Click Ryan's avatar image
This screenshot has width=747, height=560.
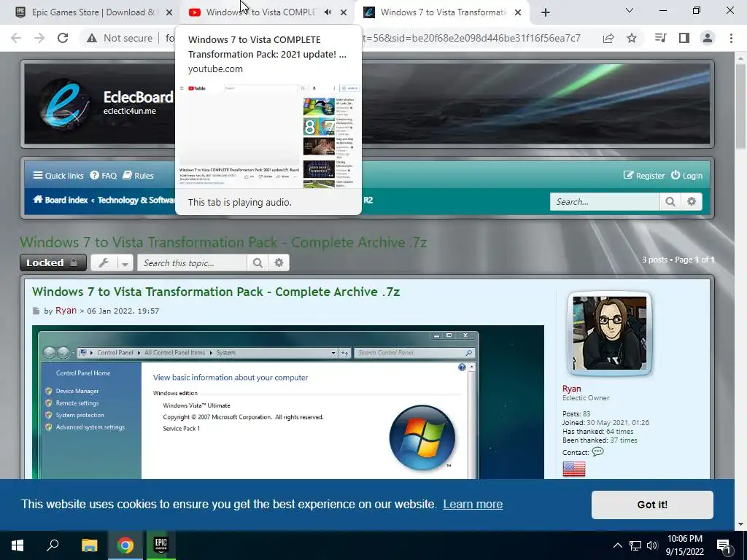pyautogui.click(x=609, y=333)
